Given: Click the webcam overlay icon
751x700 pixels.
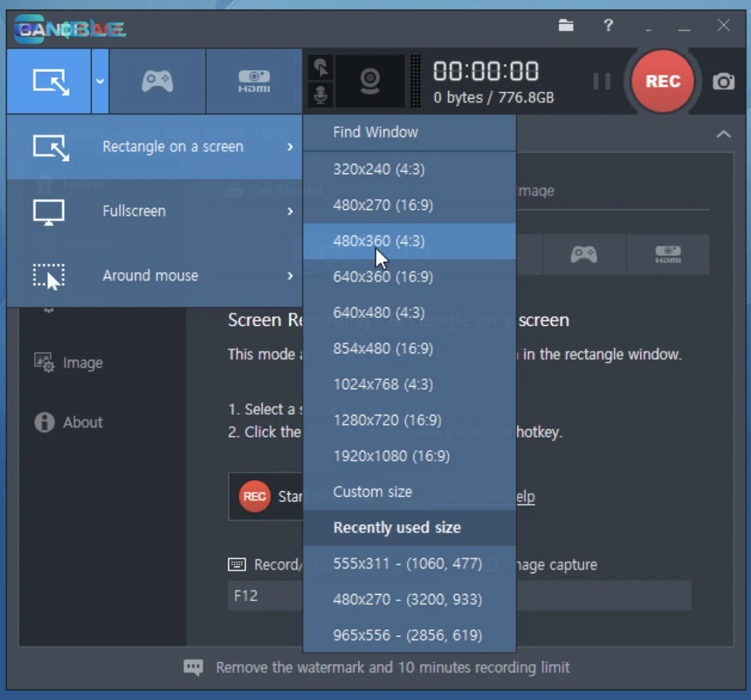Looking at the screenshot, I should tap(370, 81).
